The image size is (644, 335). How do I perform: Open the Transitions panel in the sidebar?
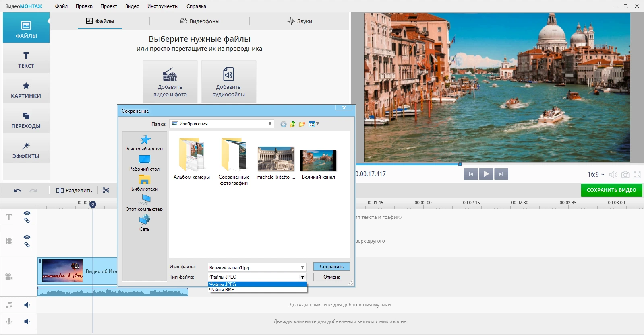(26, 120)
